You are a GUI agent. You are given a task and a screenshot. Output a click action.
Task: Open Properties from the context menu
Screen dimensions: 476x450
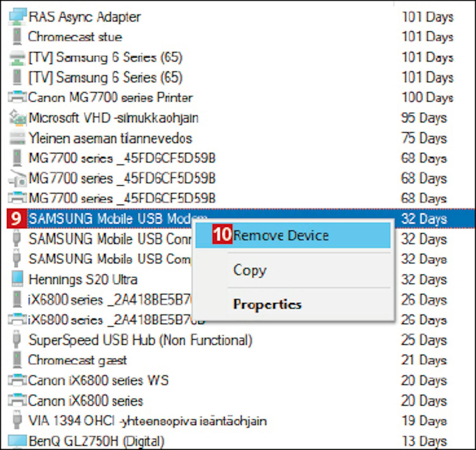(x=267, y=304)
